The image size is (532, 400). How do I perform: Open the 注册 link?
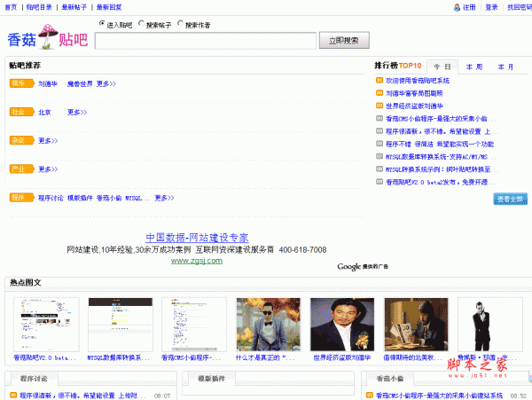[x=469, y=7]
